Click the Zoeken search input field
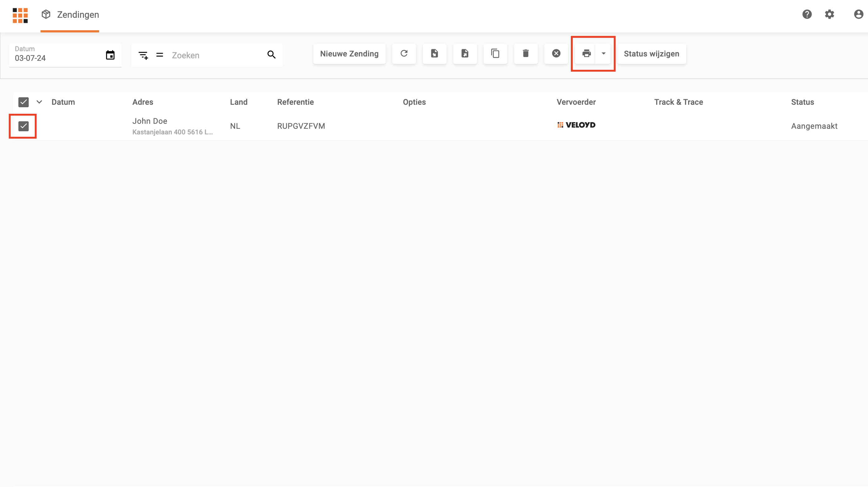 (x=216, y=55)
